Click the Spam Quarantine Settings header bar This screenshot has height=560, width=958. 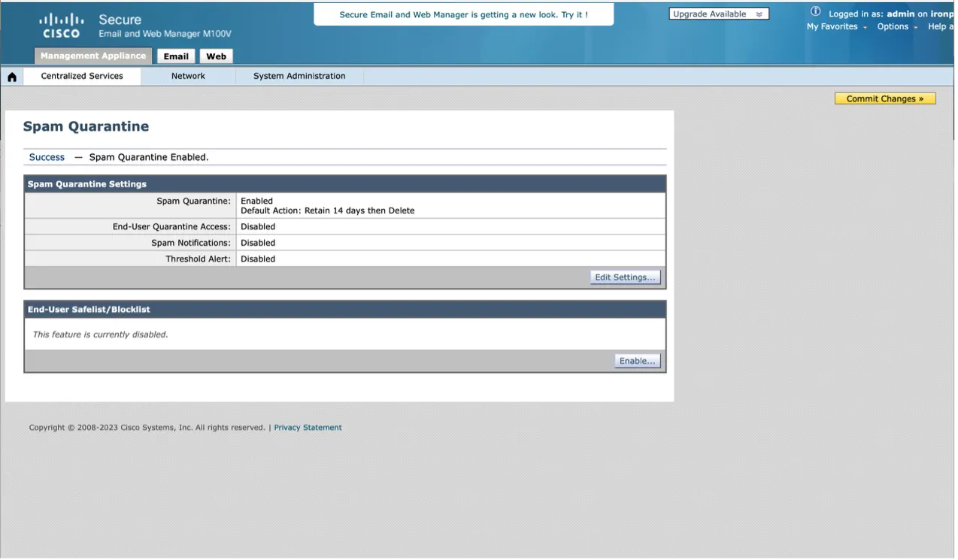(344, 184)
